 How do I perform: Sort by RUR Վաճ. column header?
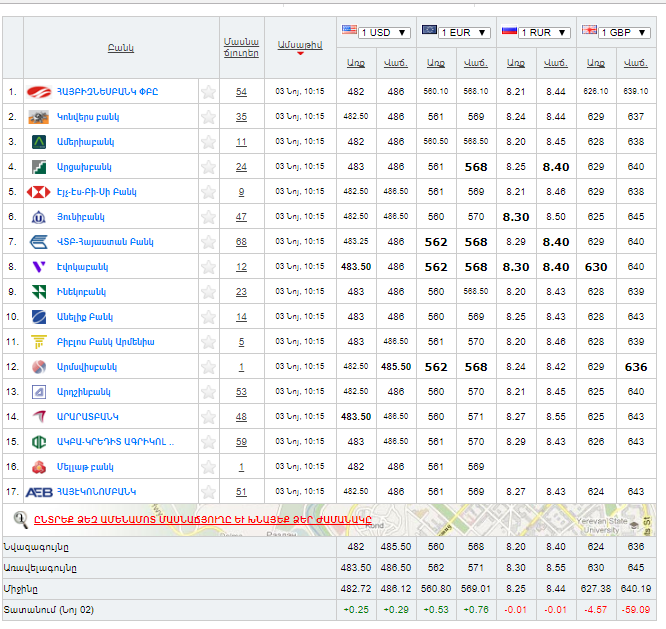click(x=556, y=63)
